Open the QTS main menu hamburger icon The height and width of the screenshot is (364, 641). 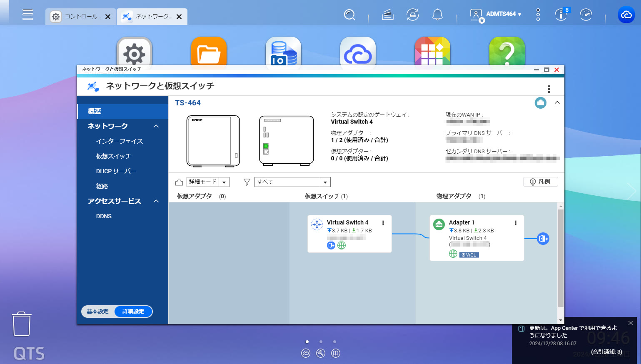click(x=28, y=14)
